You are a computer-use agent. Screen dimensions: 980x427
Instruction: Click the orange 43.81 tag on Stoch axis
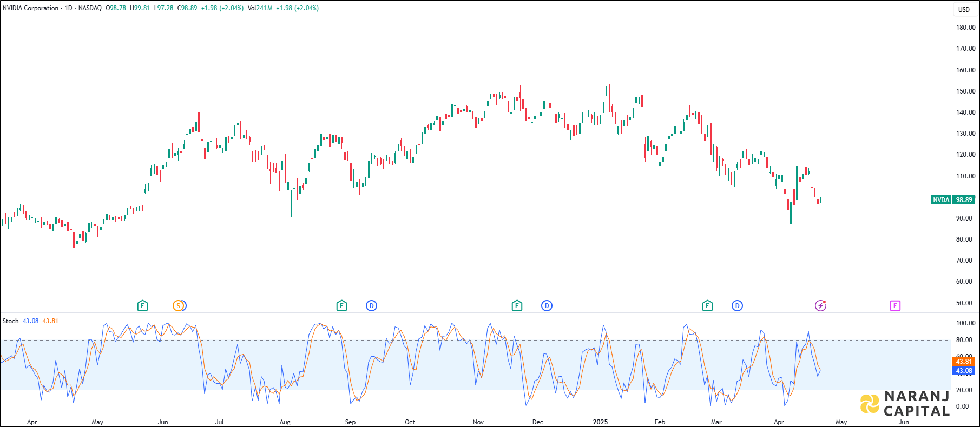(x=964, y=362)
